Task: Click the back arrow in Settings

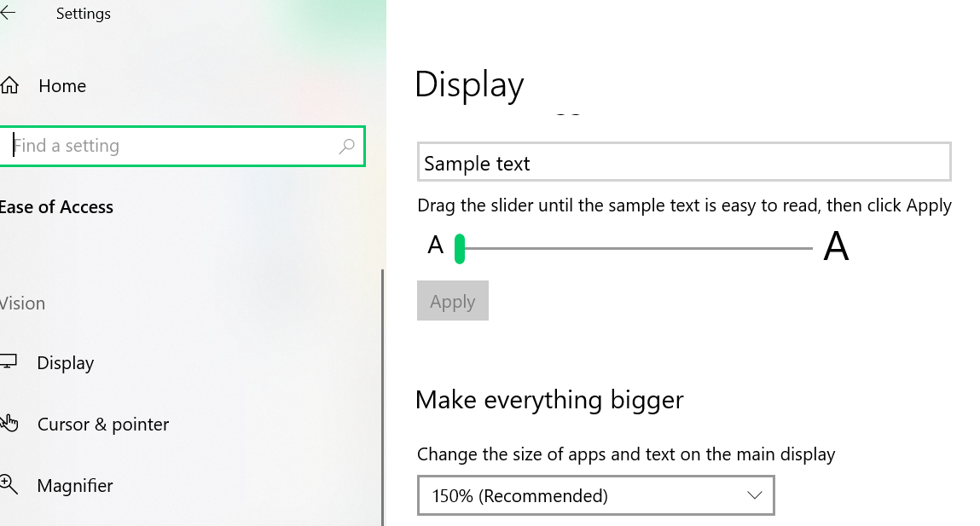Action: (9, 14)
